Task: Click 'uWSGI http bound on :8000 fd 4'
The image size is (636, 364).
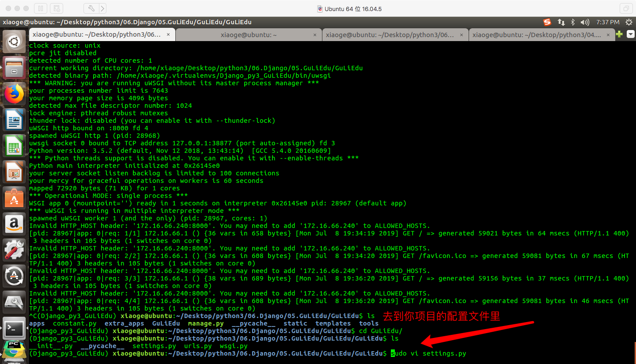Action: tap(89, 128)
